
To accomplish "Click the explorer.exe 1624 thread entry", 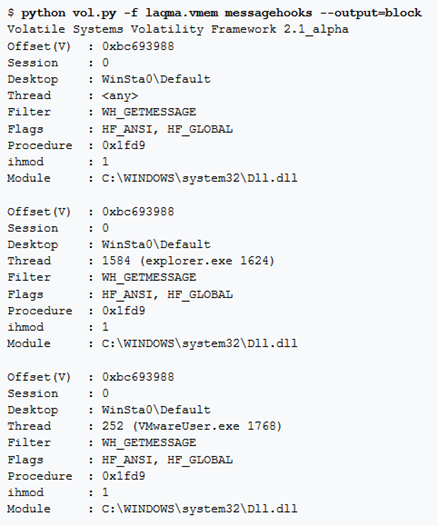I will tap(188, 261).
